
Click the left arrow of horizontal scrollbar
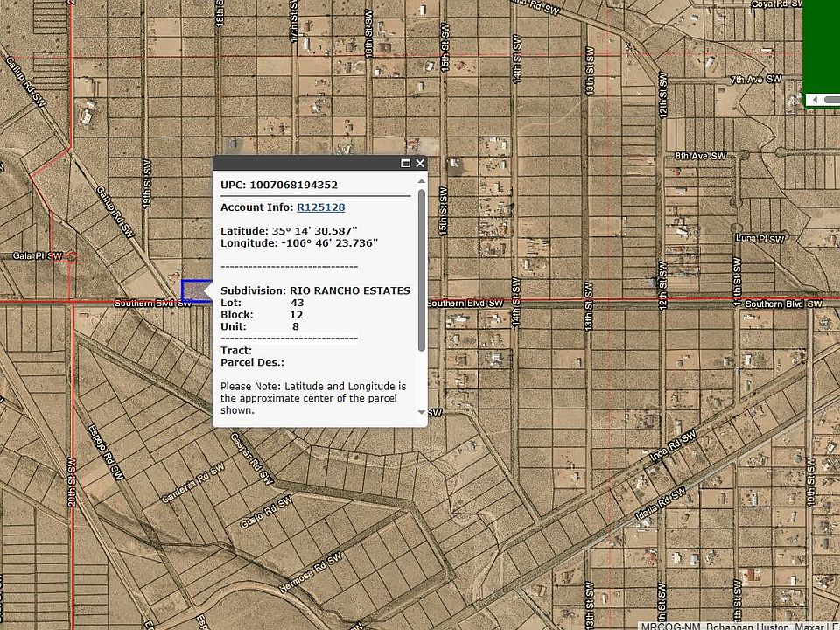[x=816, y=101]
